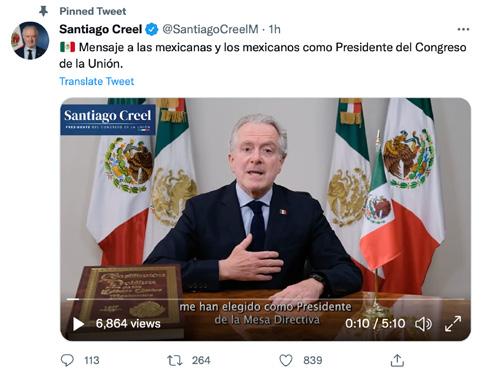Open the @SantiagoCreelM handle
The height and width of the screenshot is (377, 484).
211,29
